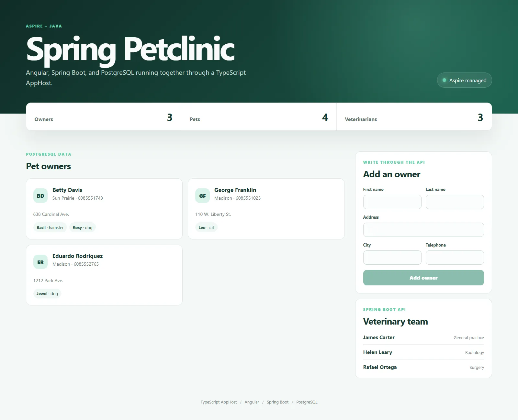Click into the Address input field
Image resolution: width=518 pixels, height=420 pixels.
click(423, 230)
